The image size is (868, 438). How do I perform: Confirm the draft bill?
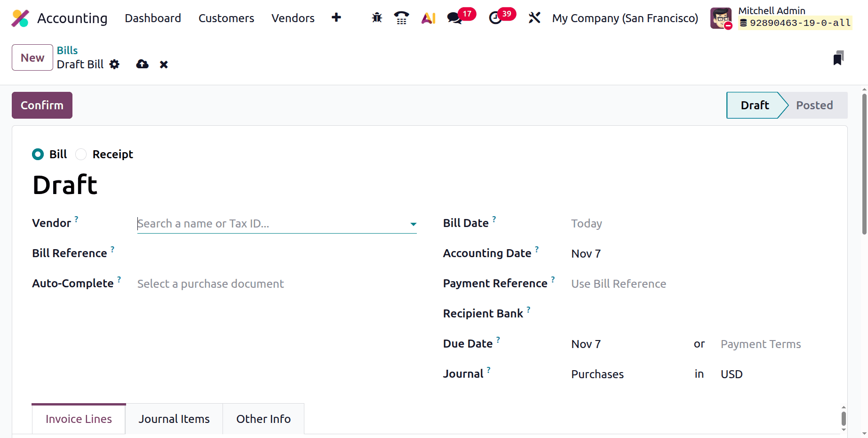click(x=42, y=105)
